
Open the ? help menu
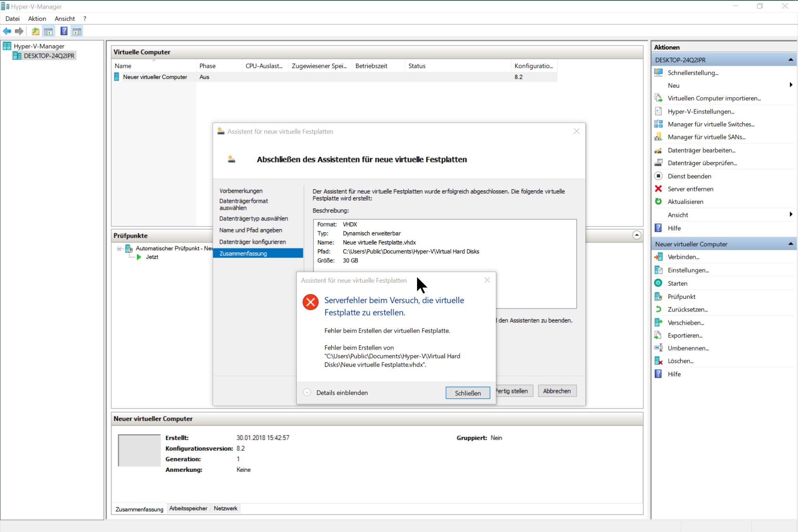pyautogui.click(x=85, y=18)
